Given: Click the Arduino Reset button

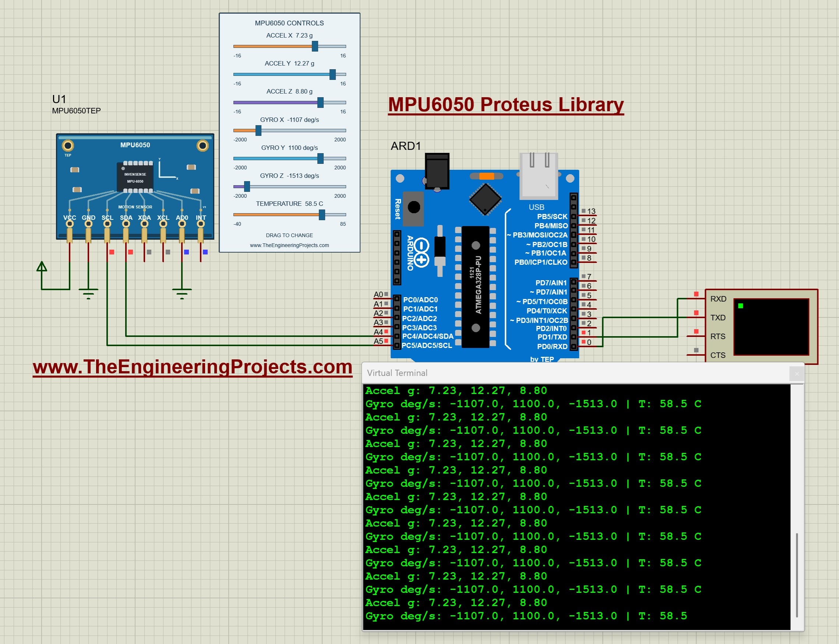Looking at the screenshot, I should point(413,207).
